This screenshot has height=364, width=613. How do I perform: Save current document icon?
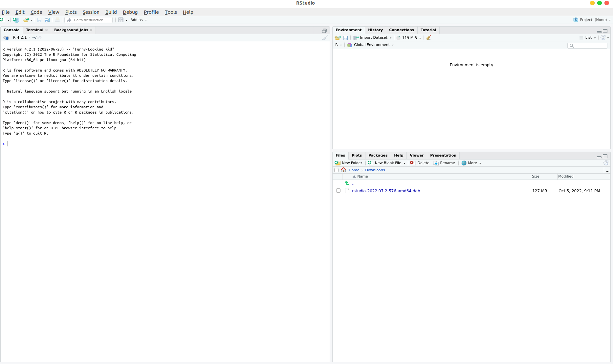tap(39, 20)
